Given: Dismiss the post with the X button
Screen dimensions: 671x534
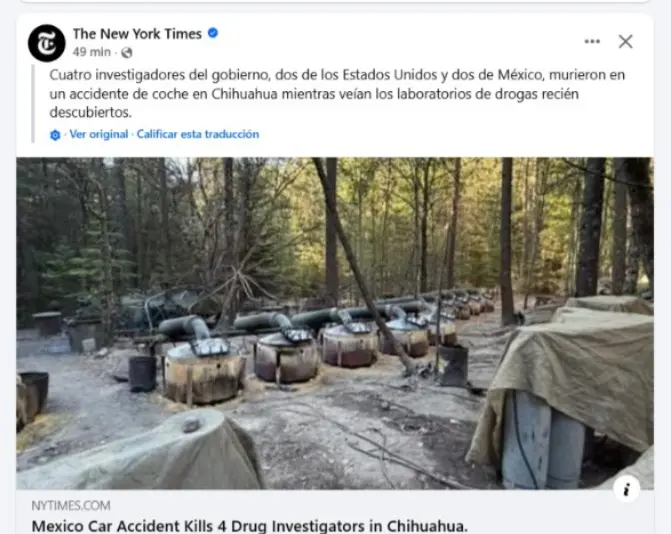Looking at the screenshot, I should point(626,42).
